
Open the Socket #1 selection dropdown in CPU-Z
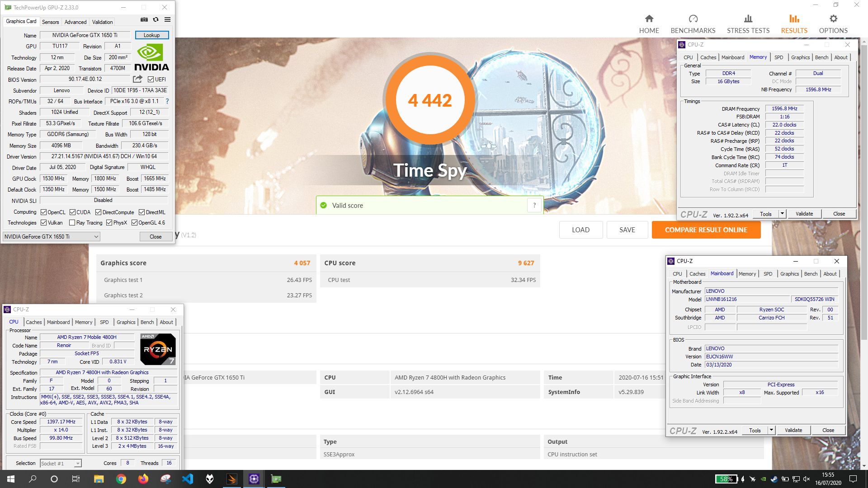point(61,463)
